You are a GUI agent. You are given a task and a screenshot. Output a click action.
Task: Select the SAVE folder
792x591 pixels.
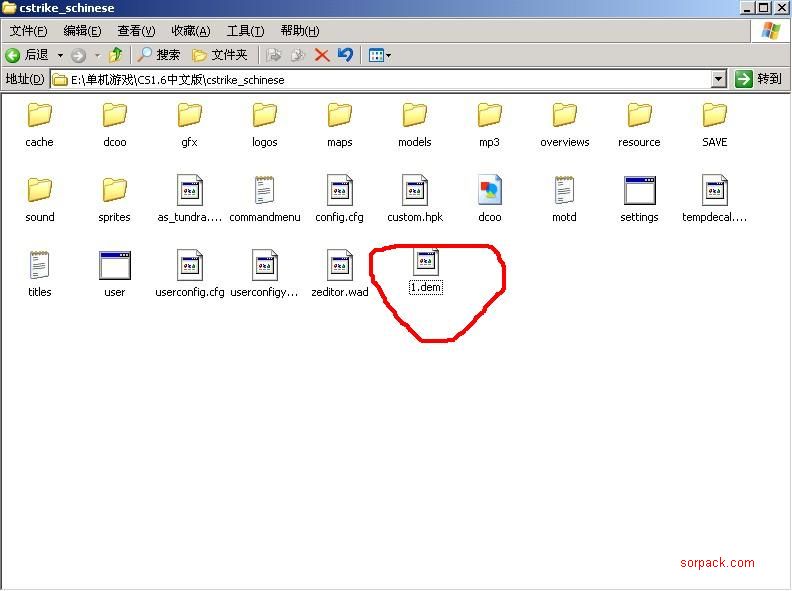[714, 118]
